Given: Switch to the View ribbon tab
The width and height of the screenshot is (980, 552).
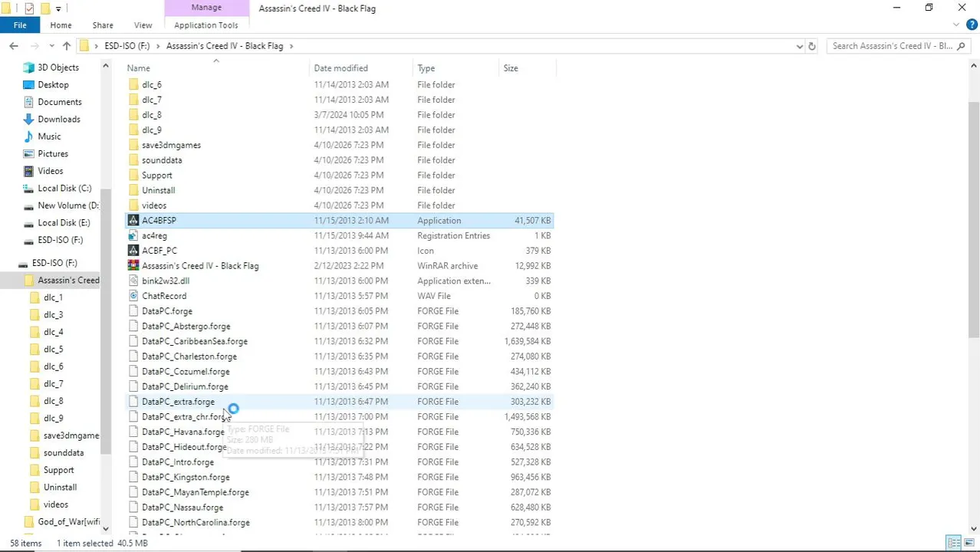Looking at the screenshot, I should [x=143, y=25].
